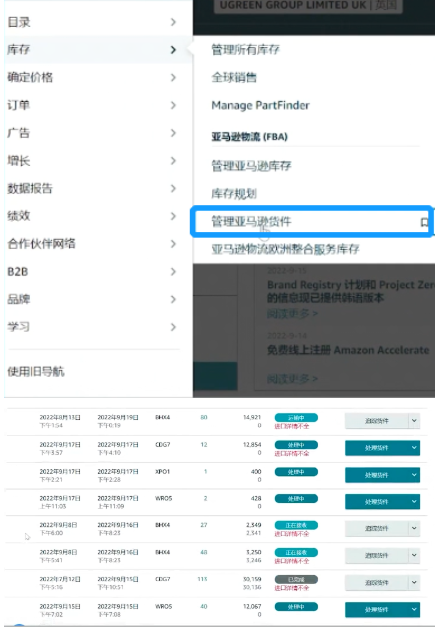Screen dimensions: 442x635
Task: Select 亚马逊物流欧洲整合服务库存 in submenu
Action: tap(285, 249)
